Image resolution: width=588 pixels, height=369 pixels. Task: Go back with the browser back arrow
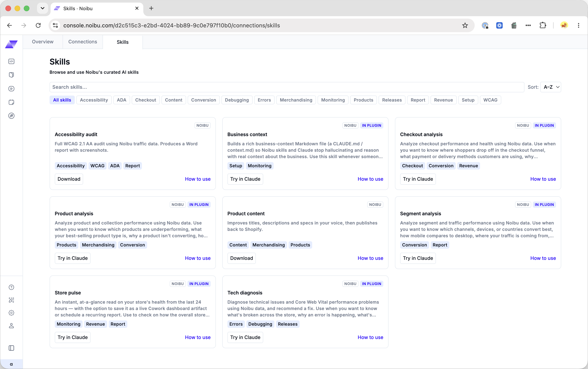[10, 25]
